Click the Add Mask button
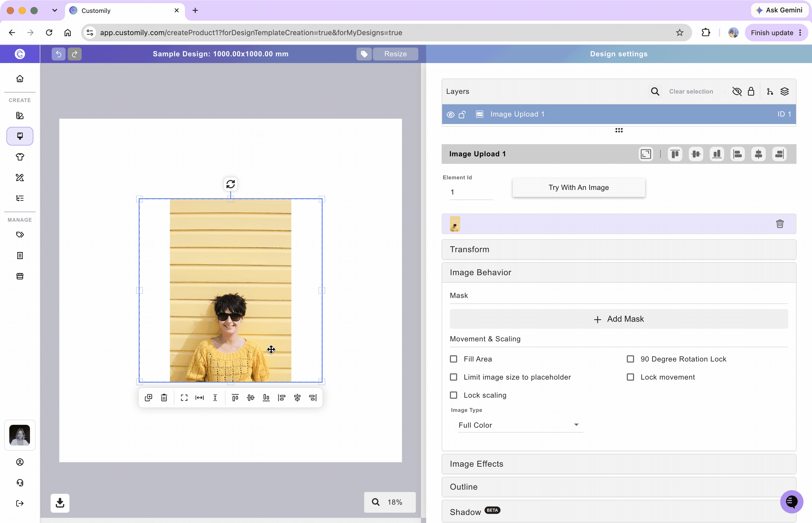The width and height of the screenshot is (812, 523). (x=619, y=319)
